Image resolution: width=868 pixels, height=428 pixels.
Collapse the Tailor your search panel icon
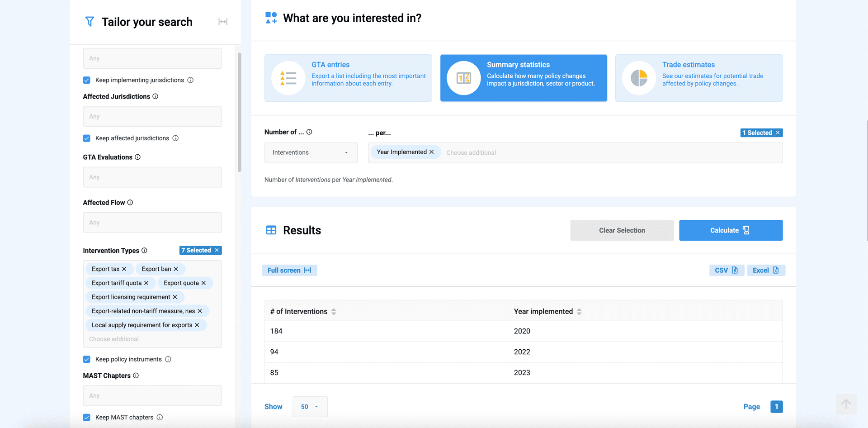223,22
